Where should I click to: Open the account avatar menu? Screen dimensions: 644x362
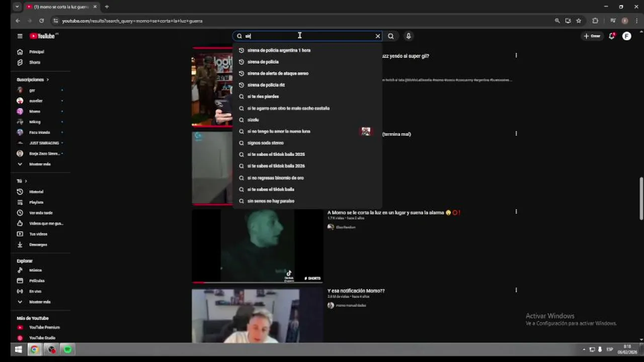626,36
